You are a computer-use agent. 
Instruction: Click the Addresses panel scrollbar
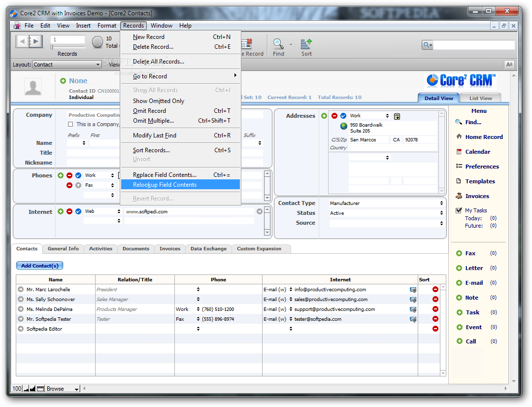(x=441, y=152)
